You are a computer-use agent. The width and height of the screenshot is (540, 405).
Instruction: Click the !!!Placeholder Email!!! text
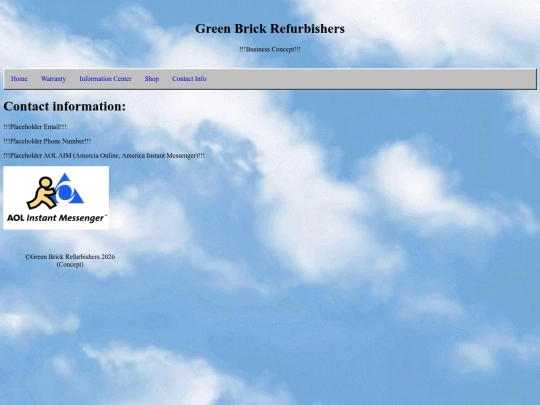click(x=35, y=127)
